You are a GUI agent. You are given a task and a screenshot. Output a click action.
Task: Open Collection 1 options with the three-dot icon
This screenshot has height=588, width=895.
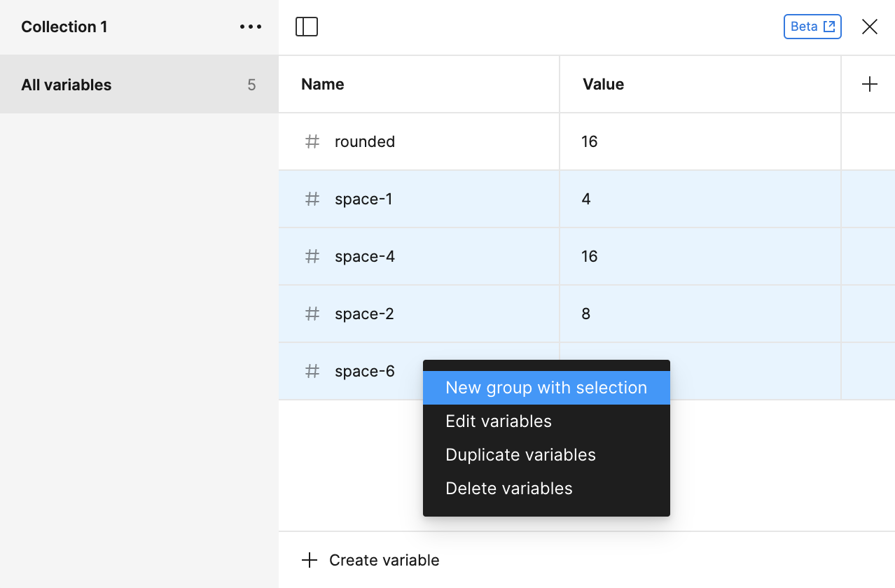250,26
